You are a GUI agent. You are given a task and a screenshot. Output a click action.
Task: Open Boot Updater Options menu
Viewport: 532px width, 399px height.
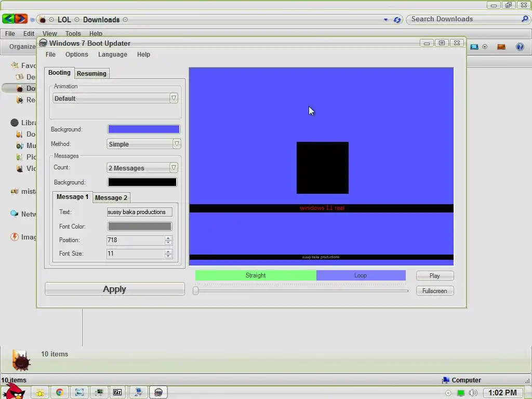77,55
